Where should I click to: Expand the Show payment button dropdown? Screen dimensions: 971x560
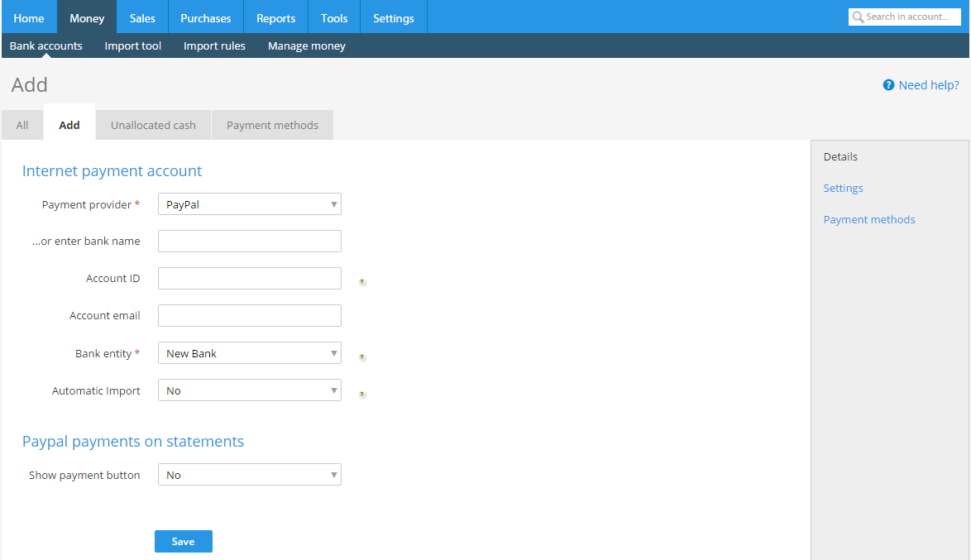249,475
